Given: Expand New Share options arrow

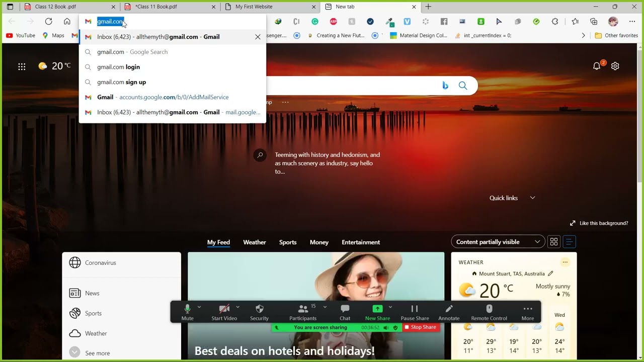Looking at the screenshot, I should [390, 307].
